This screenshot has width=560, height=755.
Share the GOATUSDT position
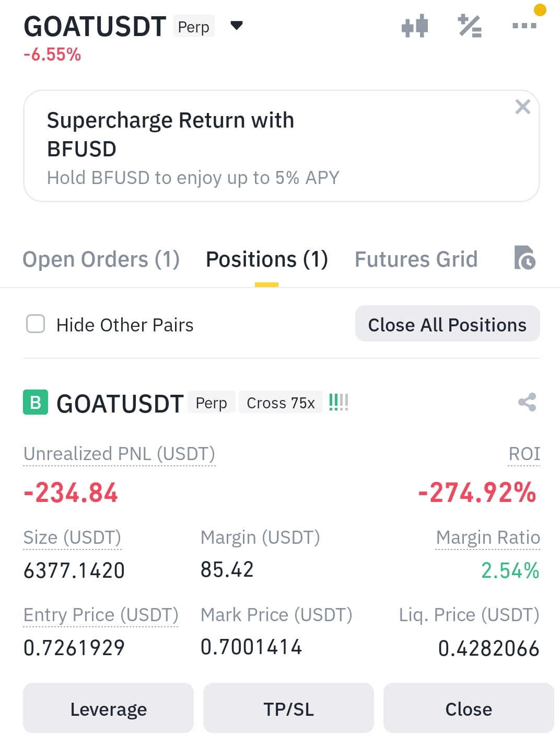[527, 402]
